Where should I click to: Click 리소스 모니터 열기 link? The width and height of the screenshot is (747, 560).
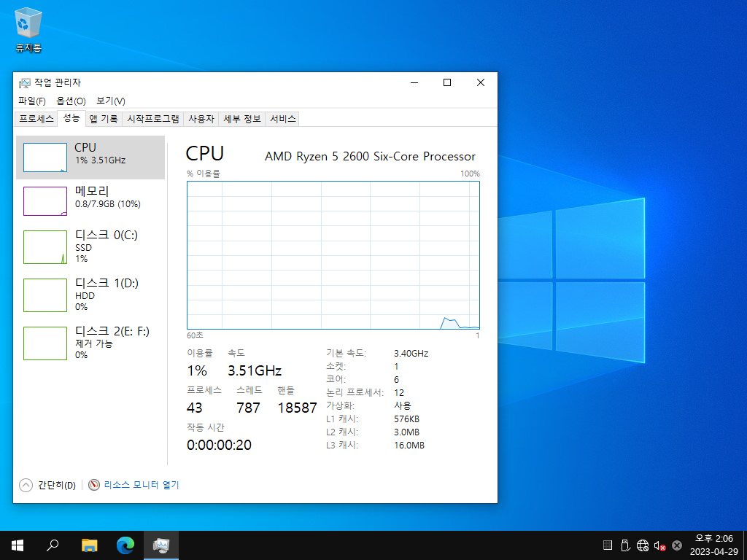coord(142,485)
